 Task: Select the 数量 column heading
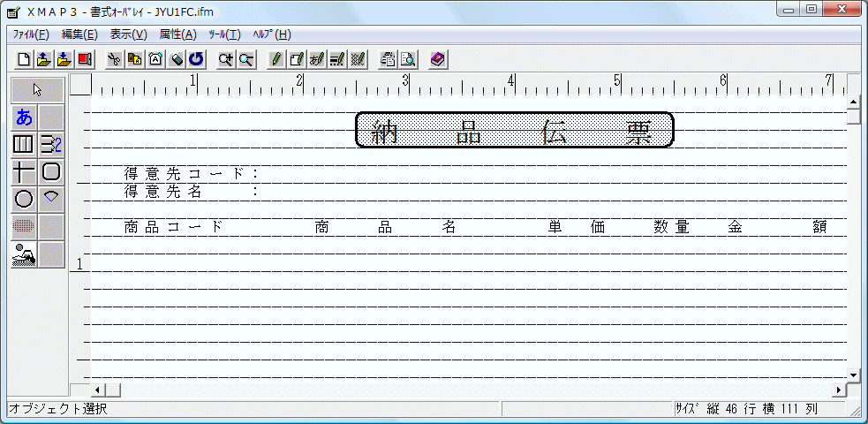[x=671, y=227]
